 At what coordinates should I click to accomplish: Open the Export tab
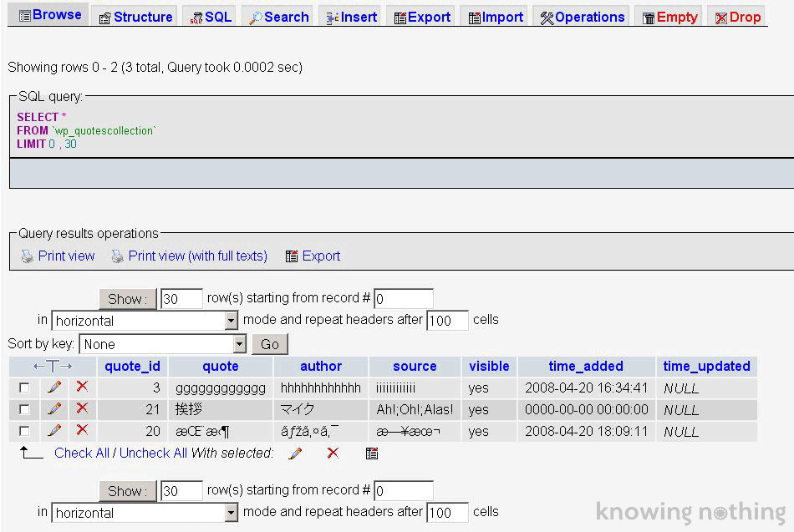422,18
